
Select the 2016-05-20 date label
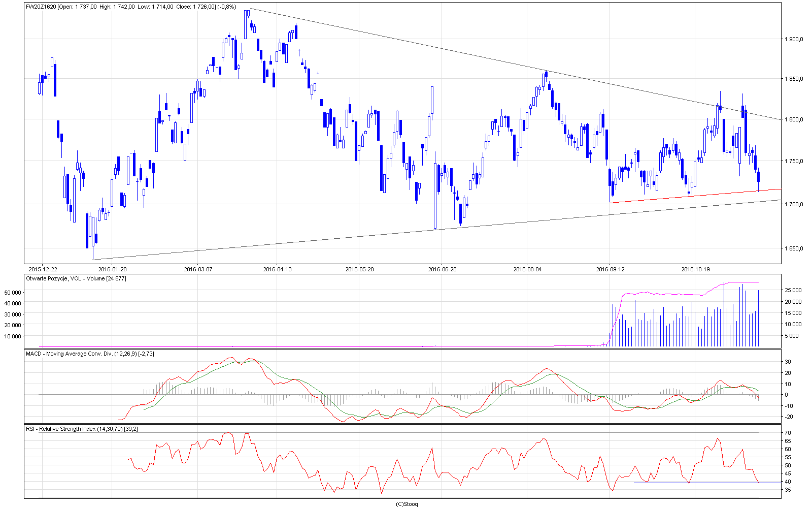[x=359, y=269]
